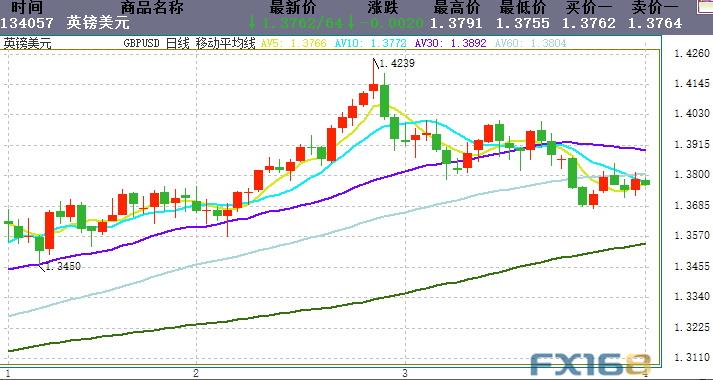This screenshot has height=380, width=713.
Task: Click the latest price 1.3762/64
Action: tap(304, 23)
